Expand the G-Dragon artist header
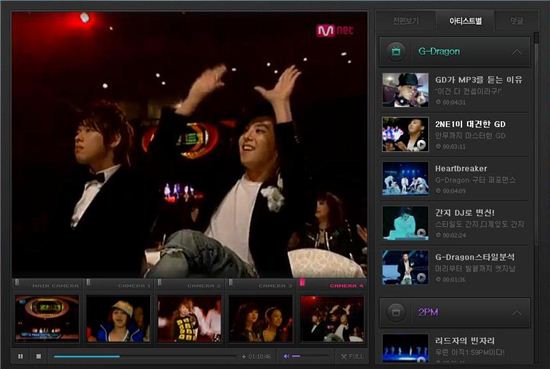The image size is (550, 369). point(455,52)
